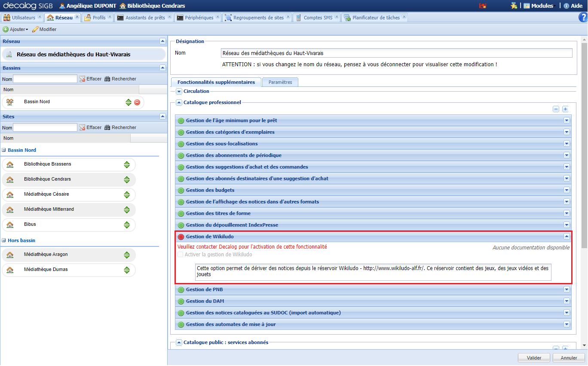The height and width of the screenshot is (366, 588).
Task: Click the Rechercher binoculars in Sites section
Action: (107, 127)
